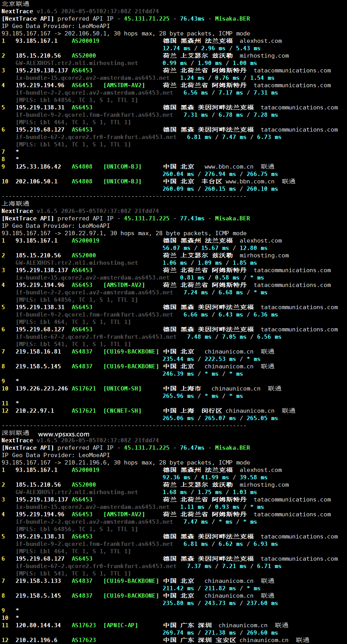Screen dimensions: 347x644
Task: Select hop IP 139.226.223.246
Action: coord(42,389)
